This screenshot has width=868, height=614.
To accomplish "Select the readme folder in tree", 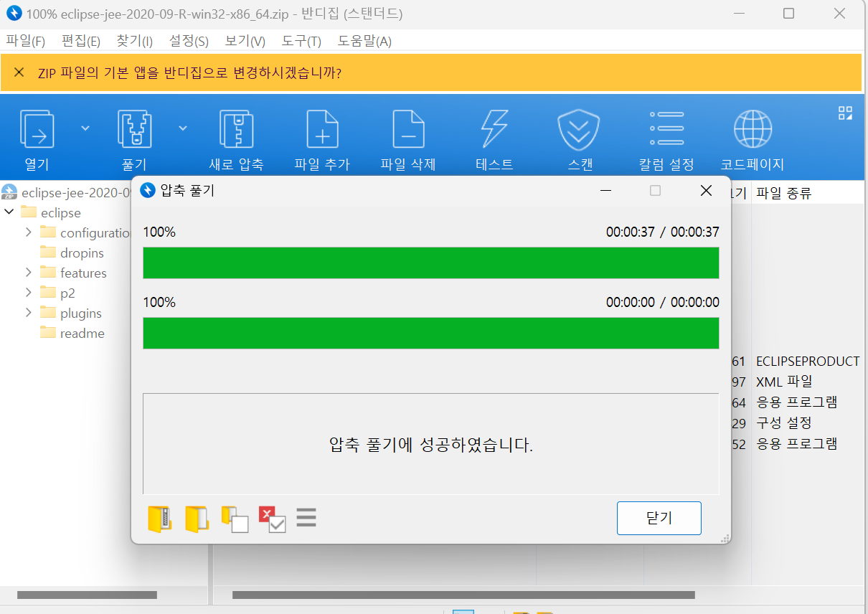I will click(x=82, y=333).
